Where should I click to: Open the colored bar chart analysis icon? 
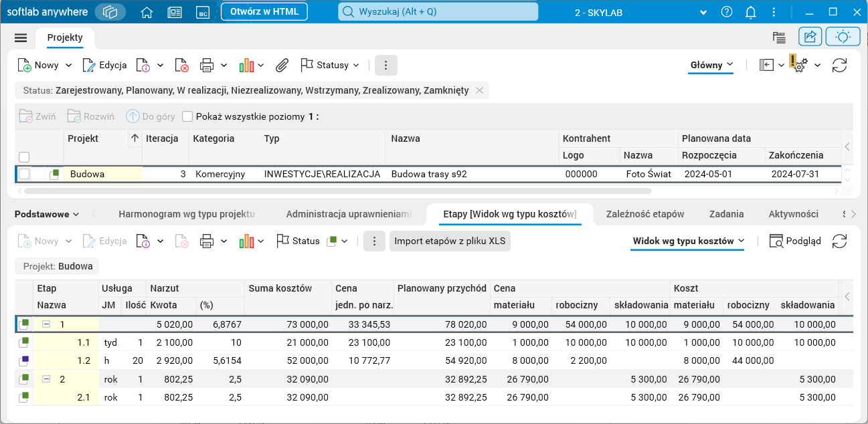pos(247,65)
